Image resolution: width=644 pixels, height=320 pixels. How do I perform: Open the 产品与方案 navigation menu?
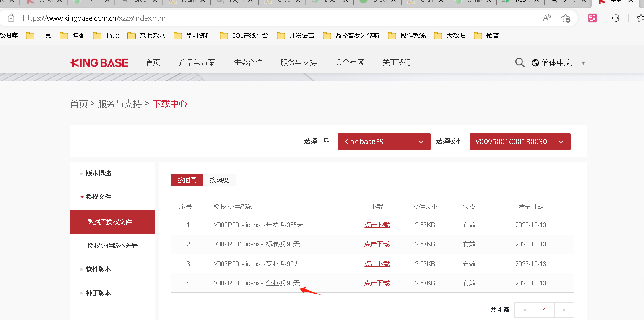coord(197,63)
